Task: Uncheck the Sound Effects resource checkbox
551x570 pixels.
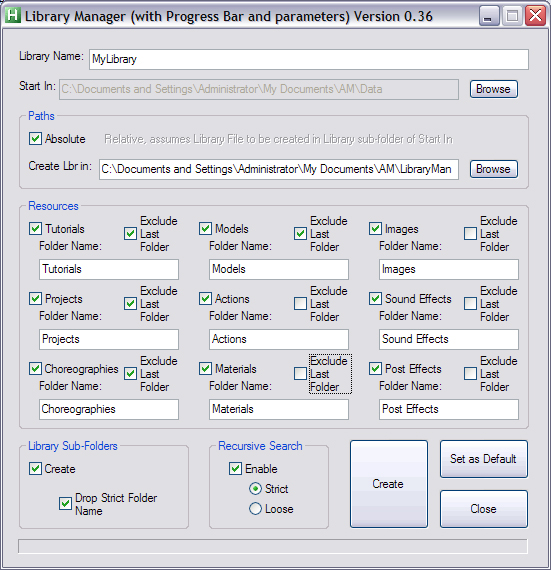Action: point(375,299)
